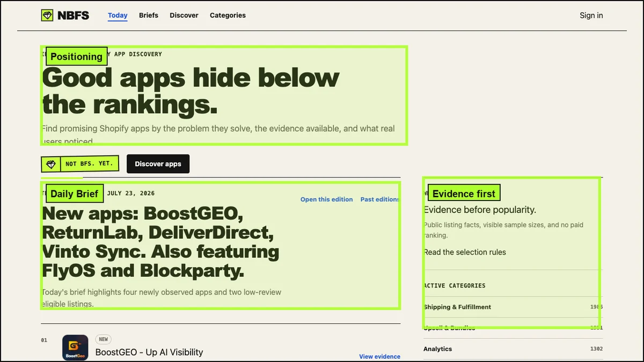644x362 pixels.
Task: Click the NOT BFS. YET. badge
Action: coord(80,164)
